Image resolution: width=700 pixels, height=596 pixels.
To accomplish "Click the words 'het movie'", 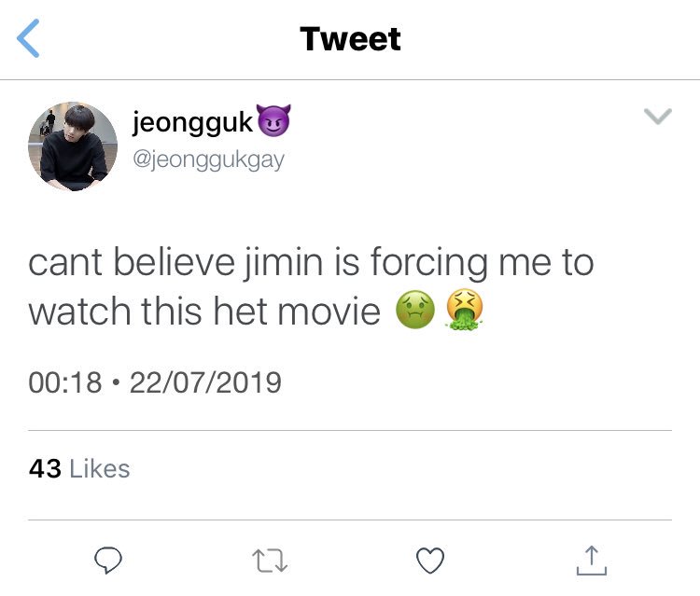I will (x=297, y=311).
